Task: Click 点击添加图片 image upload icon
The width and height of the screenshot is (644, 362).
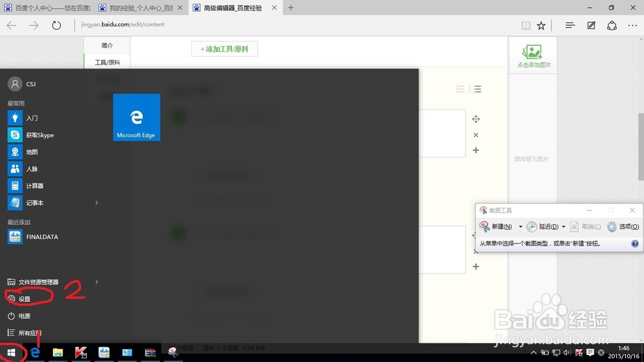Action: click(533, 55)
